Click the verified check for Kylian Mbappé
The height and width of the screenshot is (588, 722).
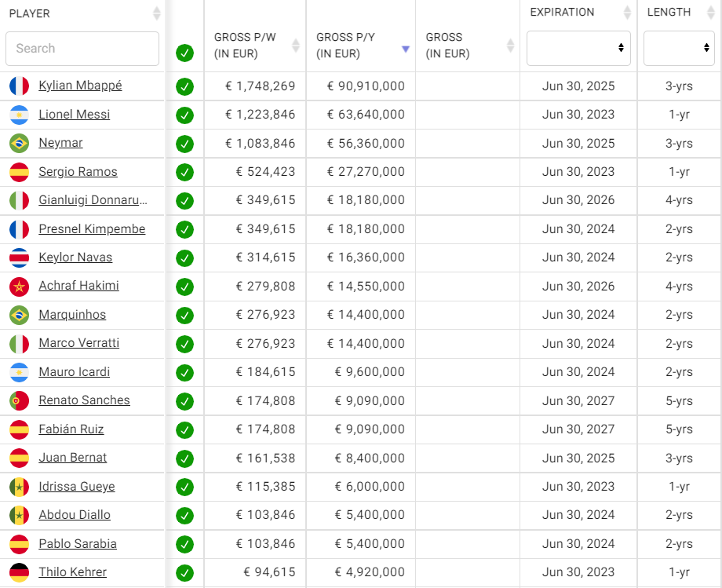point(184,86)
